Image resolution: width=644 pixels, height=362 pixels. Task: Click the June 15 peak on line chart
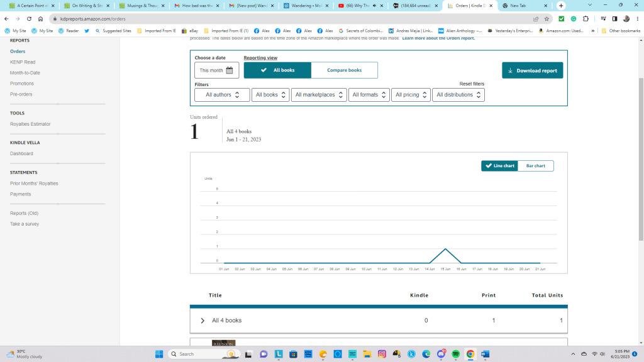(x=445, y=249)
